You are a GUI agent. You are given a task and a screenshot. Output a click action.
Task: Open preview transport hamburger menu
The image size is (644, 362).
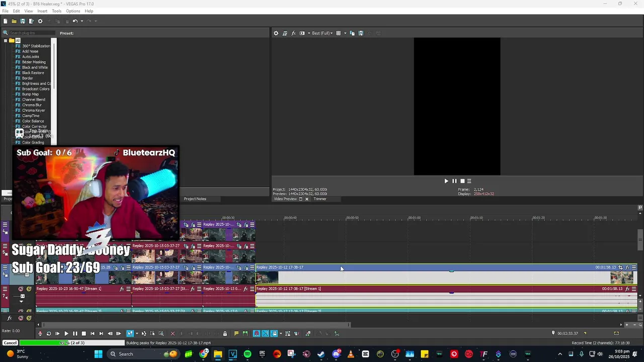coord(469,181)
